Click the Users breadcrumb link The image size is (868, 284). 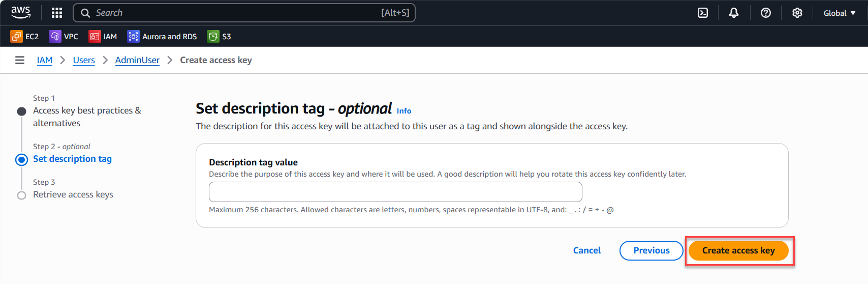[x=84, y=60]
